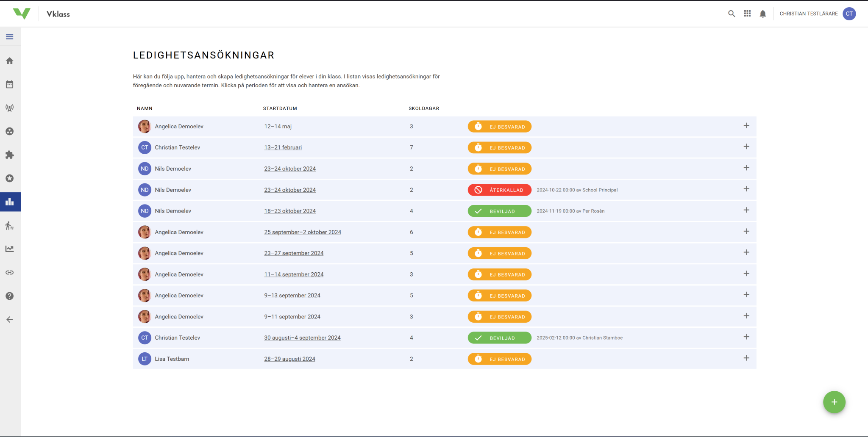Image resolution: width=868 pixels, height=437 pixels.
Task: Click the back arrow in the sidebar
Action: click(10, 320)
